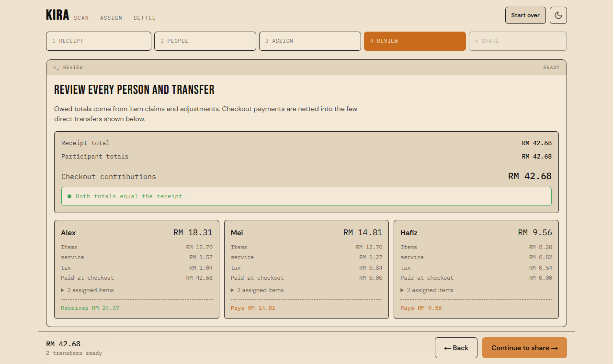The width and height of the screenshot is (613, 364).
Task: Click the Checkout contributions label
Action: [x=109, y=177]
